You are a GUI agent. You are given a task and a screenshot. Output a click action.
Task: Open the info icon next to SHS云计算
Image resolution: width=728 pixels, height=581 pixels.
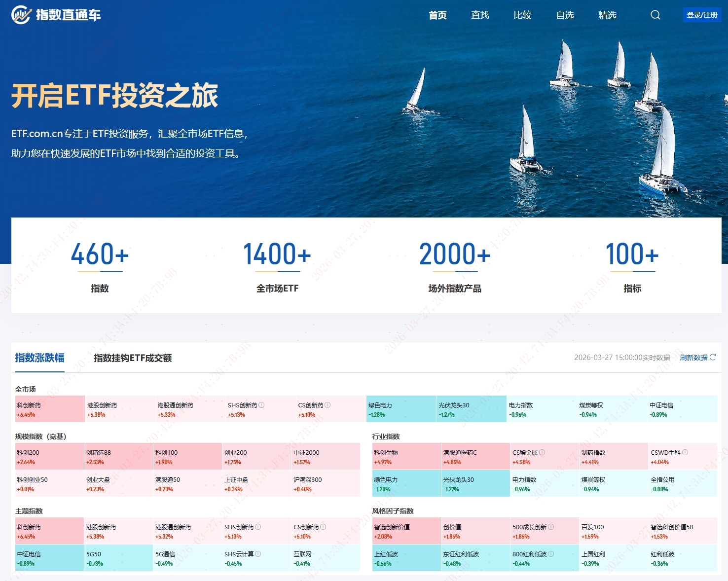point(259,553)
